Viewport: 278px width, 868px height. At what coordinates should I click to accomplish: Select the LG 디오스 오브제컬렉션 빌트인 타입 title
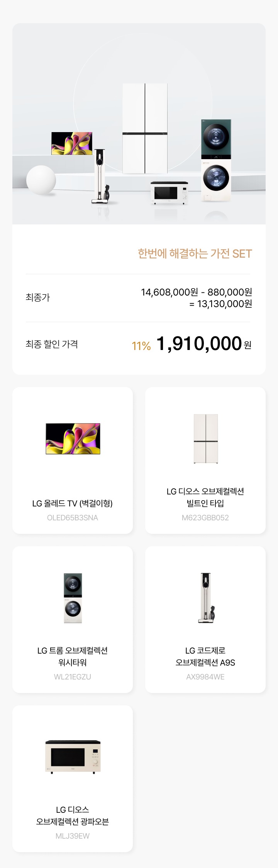[205, 497]
